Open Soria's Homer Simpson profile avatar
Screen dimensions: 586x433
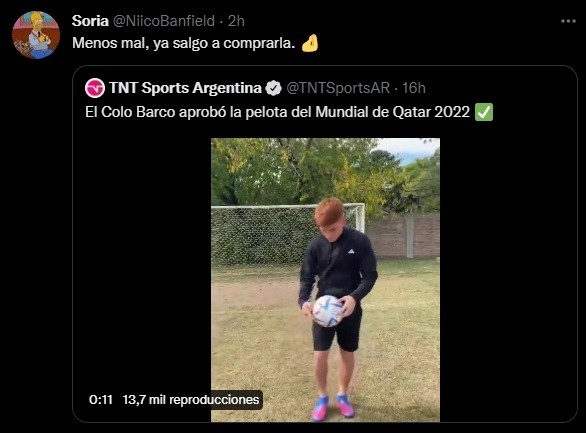(36, 35)
